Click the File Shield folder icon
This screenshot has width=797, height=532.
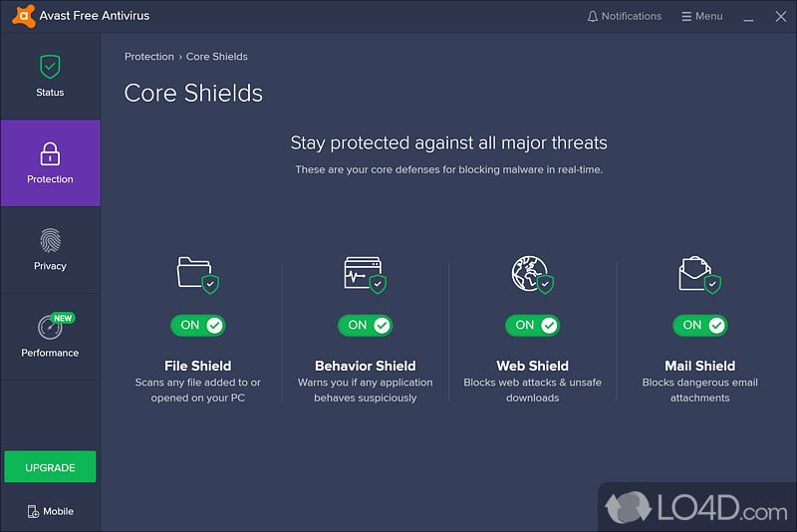click(195, 272)
